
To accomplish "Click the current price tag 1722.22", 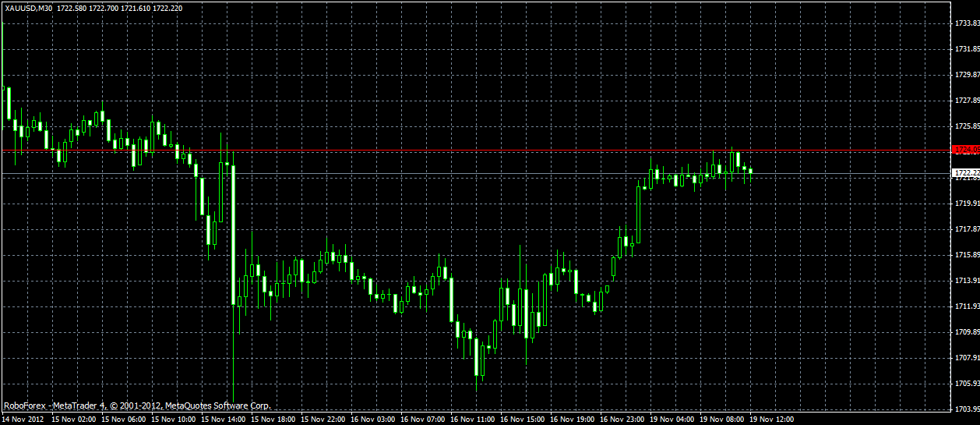I will point(966,172).
